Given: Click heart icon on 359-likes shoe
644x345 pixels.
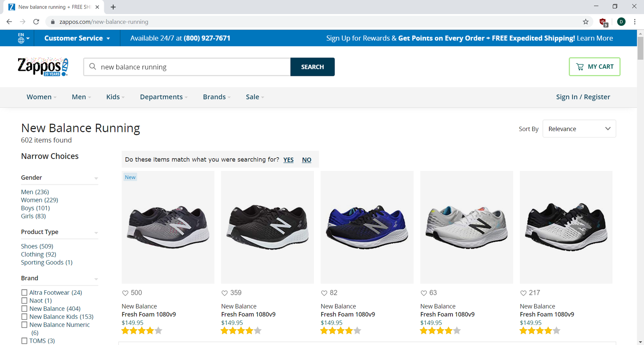Looking at the screenshot, I should click(225, 293).
